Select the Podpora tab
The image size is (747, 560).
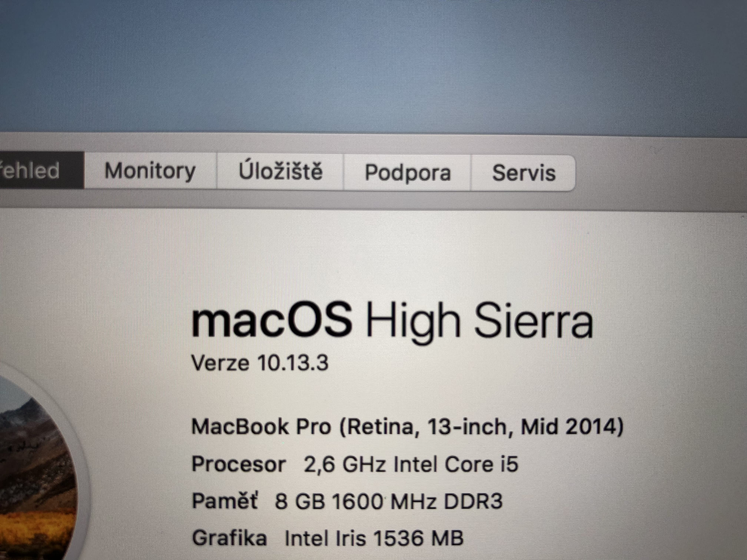pos(407,172)
